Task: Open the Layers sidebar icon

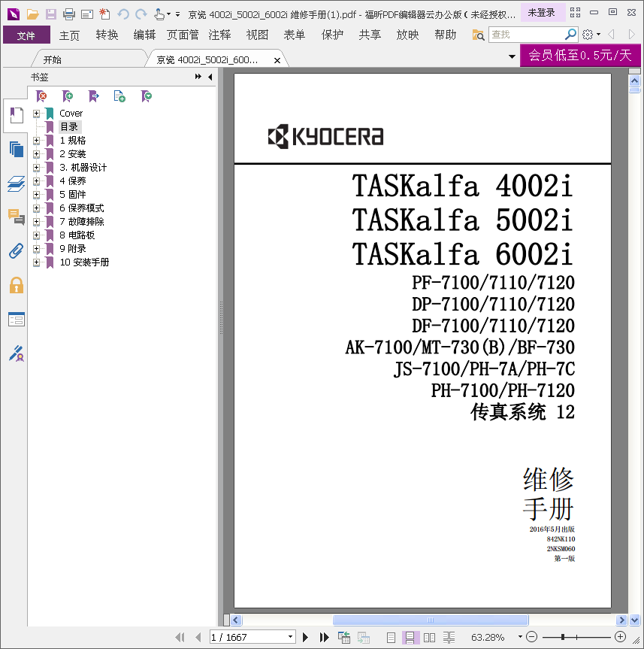Action: pyautogui.click(x=16, y=183)
